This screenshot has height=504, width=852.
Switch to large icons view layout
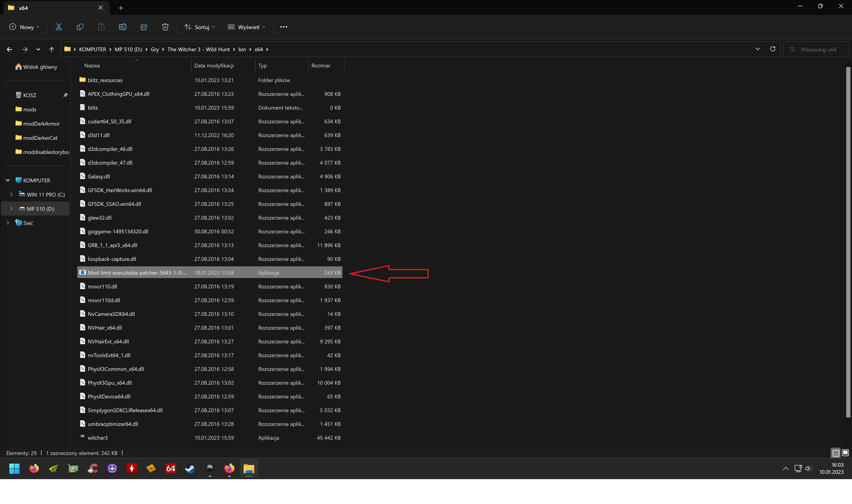click(x=845, y=453)
